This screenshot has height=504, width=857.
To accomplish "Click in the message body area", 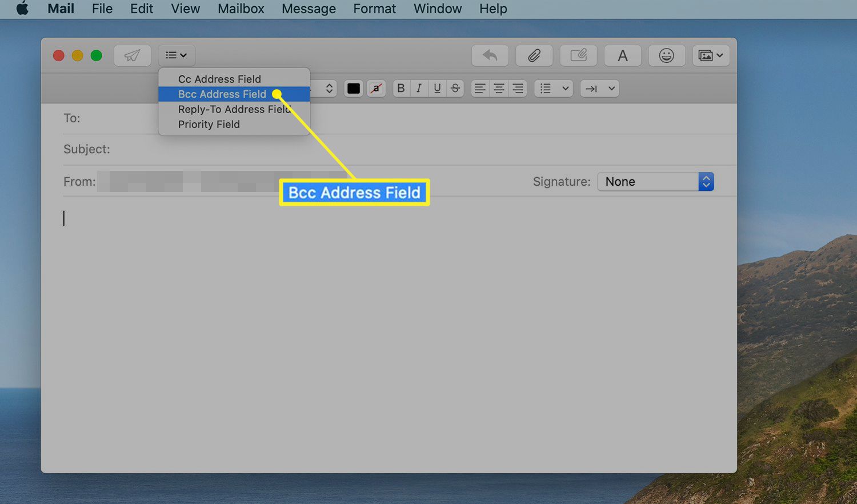I will (389, 334).
